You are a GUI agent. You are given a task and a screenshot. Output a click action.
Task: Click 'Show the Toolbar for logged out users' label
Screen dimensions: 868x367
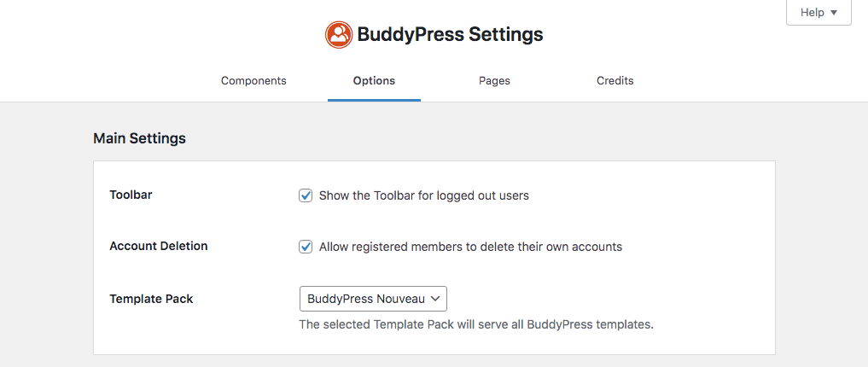point(423,195)
